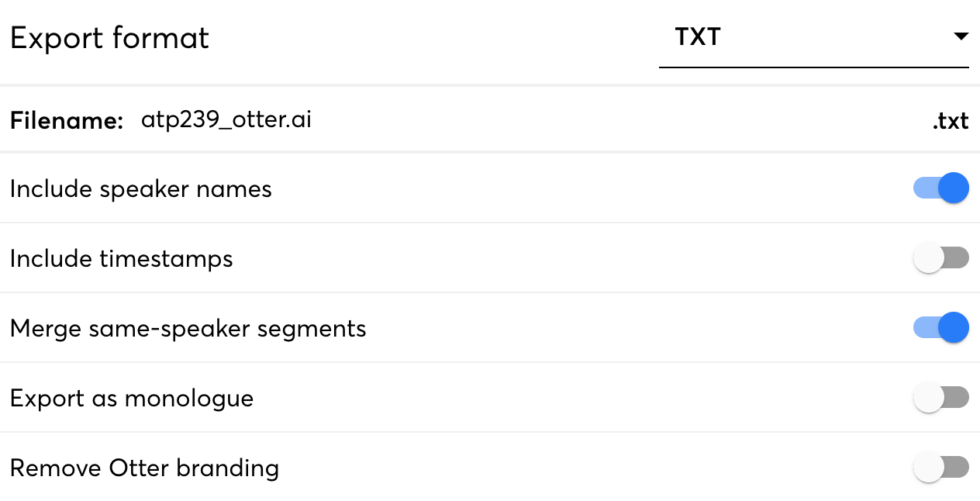Click the white knob of the Otter branding switch
Image resolution: width=980 pixels, height=501 pixels.
click(928, 468)
